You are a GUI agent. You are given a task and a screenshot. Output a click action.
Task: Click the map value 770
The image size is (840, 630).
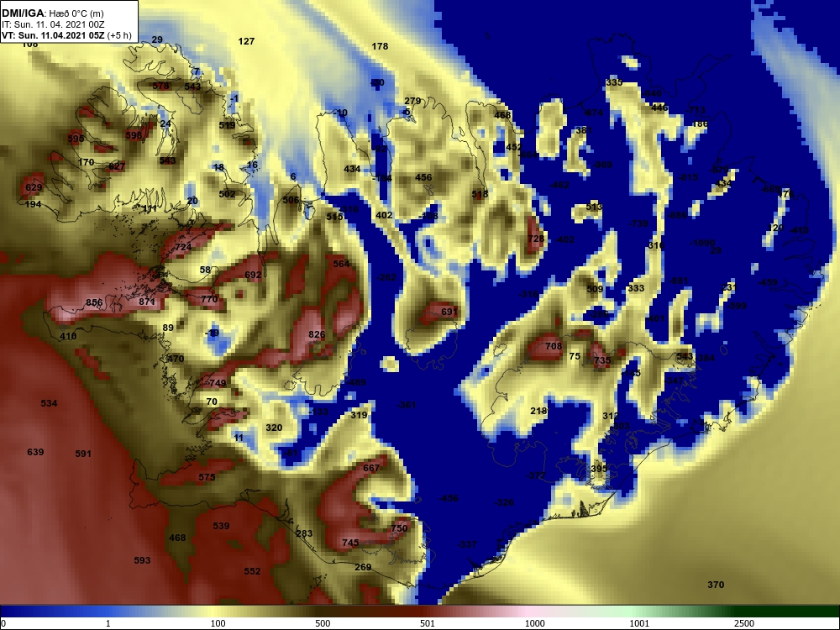[209, 299]
